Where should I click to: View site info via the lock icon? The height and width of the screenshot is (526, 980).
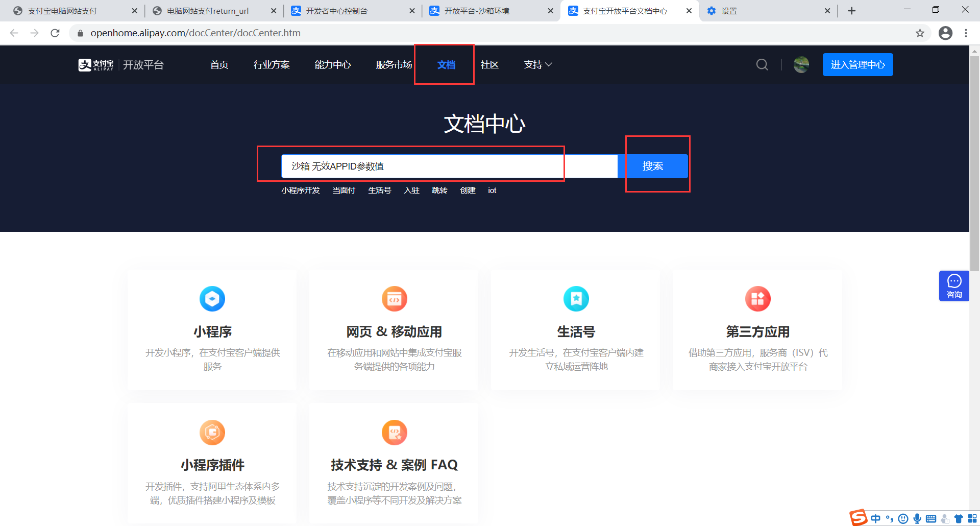point(80,33)
